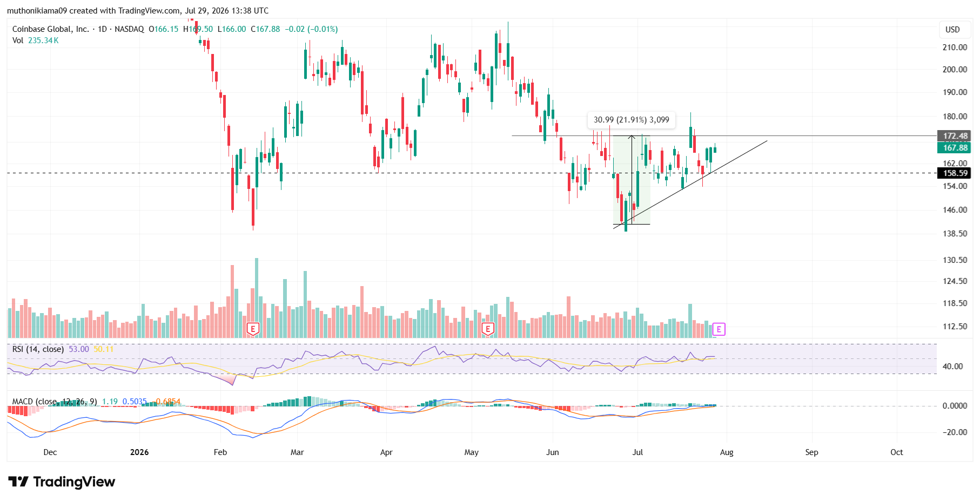Click the Coinbase Global, Inc. symbol title
Image resolution: width=980 pixels, height=502 pixels.
50,29
